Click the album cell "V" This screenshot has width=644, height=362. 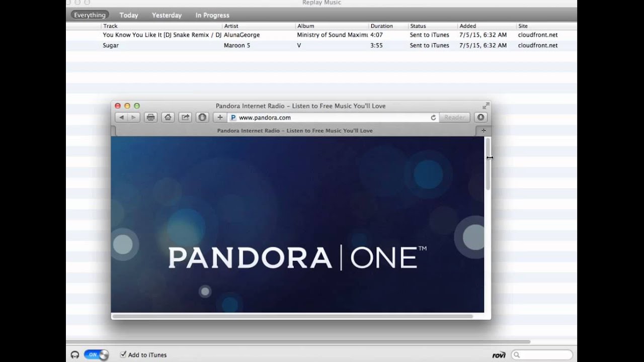(x=299, y=45)
